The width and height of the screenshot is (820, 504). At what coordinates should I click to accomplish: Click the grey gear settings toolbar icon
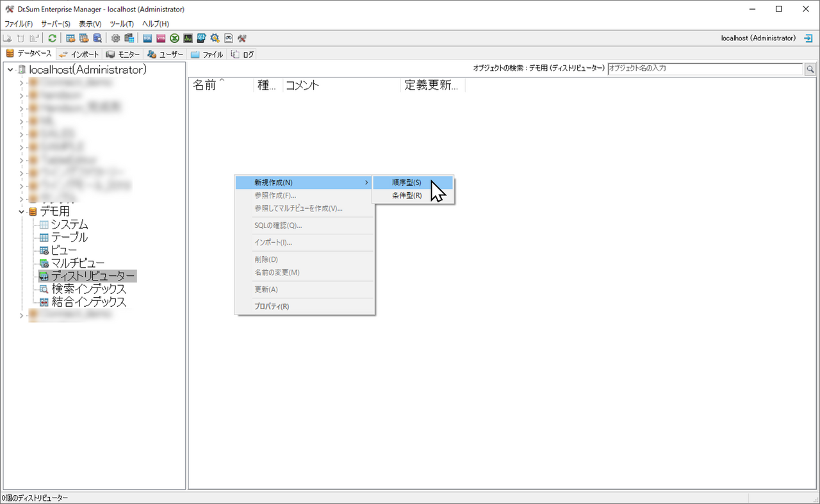116,38
